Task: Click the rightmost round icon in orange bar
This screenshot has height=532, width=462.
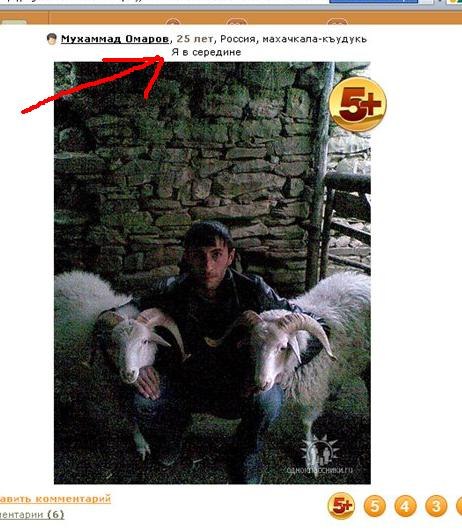Action: coord(337,22)
